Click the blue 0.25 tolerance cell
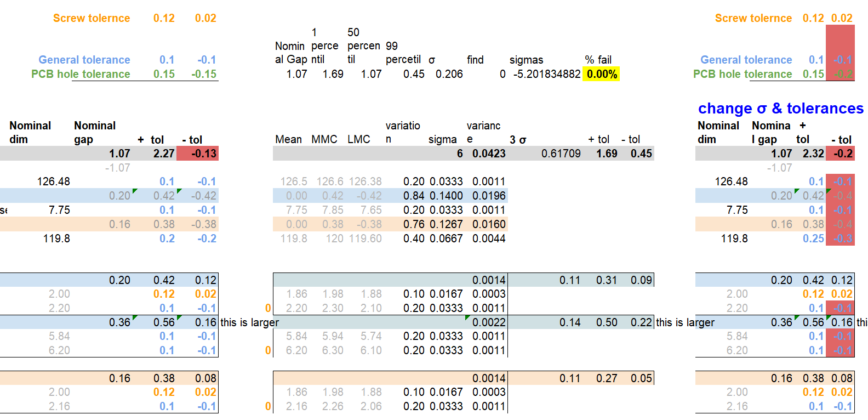This screenshot has width=868, height=420. [813, 239]
